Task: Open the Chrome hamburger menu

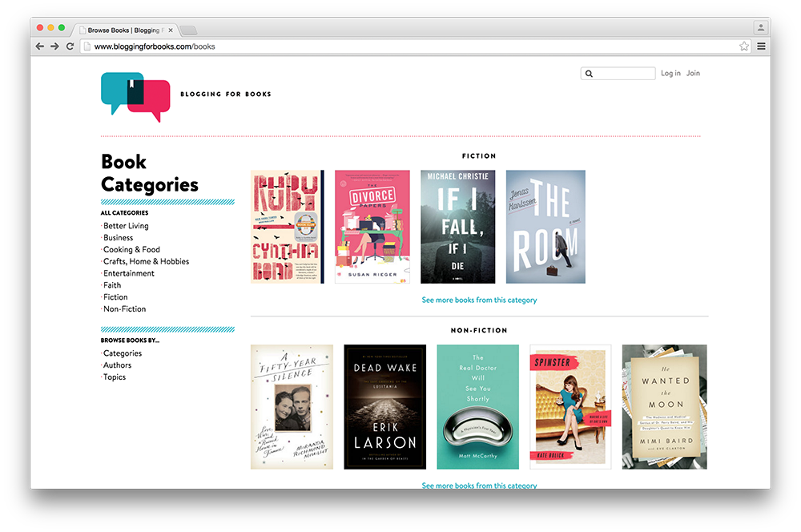Action: point(761,46)
